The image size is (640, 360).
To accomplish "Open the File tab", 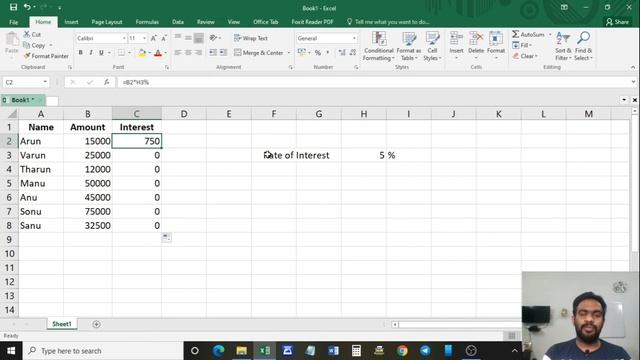I will [13, 22].
